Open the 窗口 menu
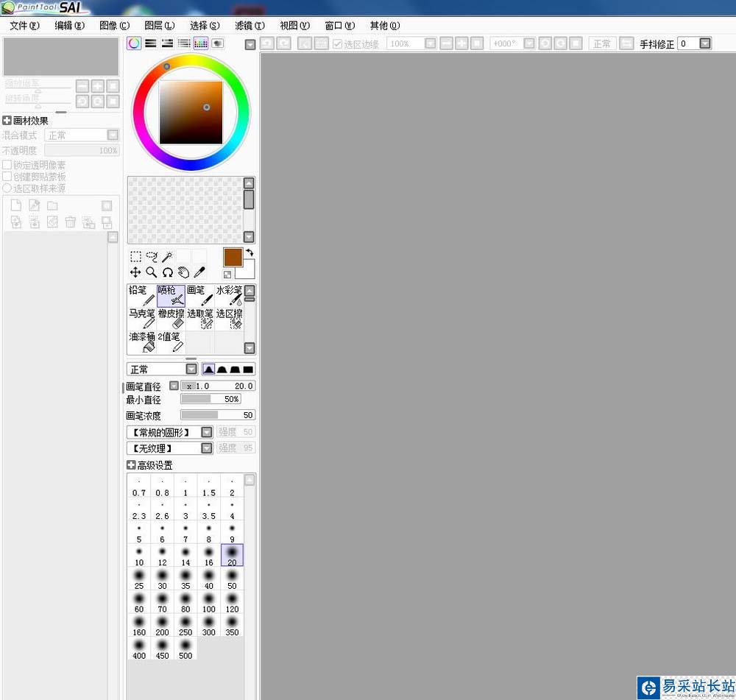 (340, 25)
